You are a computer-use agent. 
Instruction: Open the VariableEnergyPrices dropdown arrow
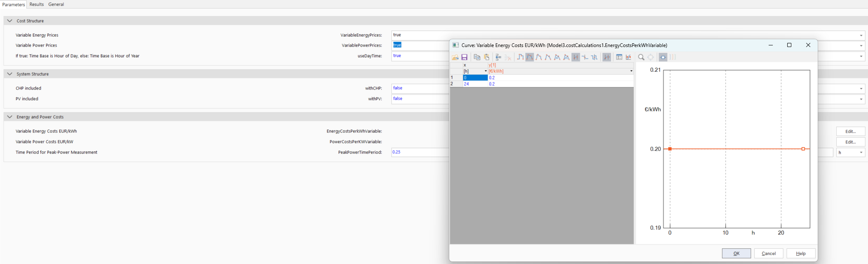click(x=861, y=35)
